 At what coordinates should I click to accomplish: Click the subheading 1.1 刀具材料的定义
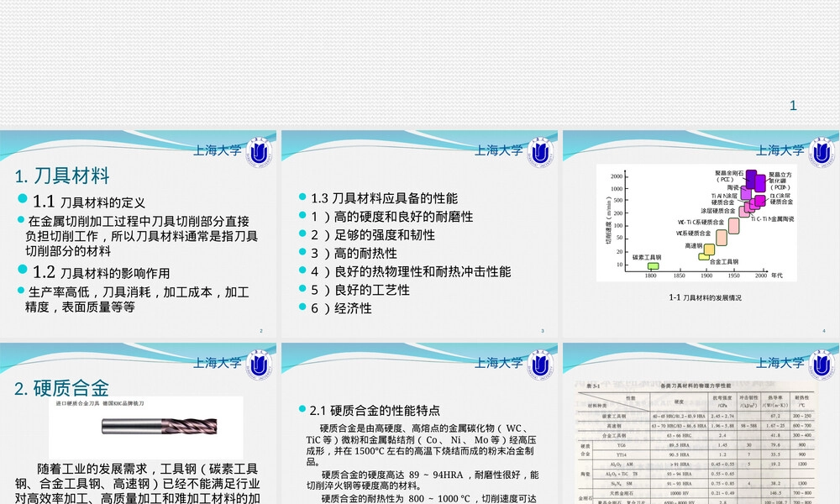point(88,202)
